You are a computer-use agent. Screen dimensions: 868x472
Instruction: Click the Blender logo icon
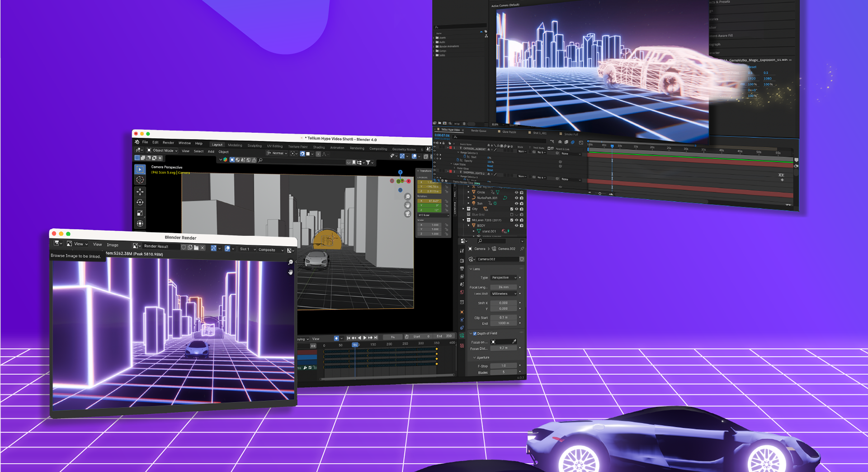tap(137, 142)
